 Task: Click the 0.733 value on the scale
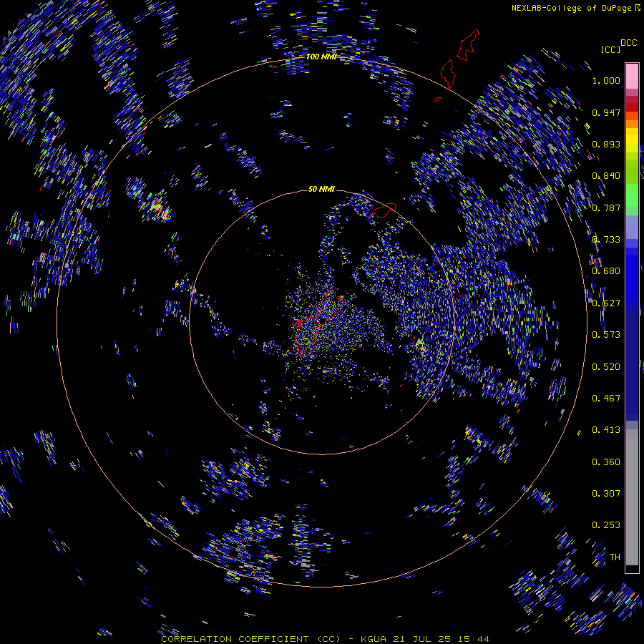click(606, 240)
